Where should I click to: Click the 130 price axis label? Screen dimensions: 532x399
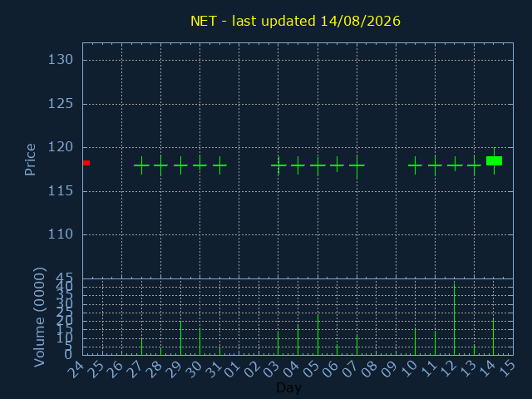pyautogui.click(x=61, y=60)
